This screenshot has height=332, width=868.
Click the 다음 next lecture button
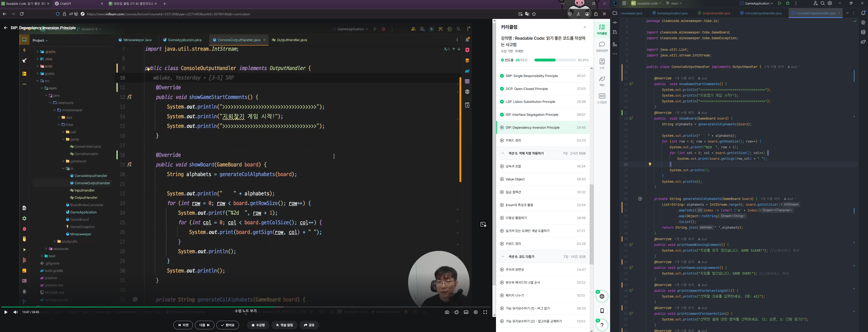205,325
